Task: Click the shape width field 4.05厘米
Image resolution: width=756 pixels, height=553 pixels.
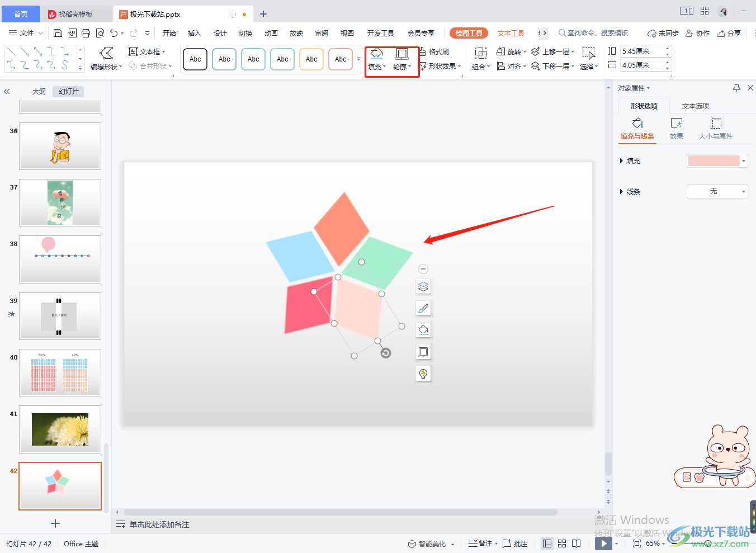Action: click(646, 65)
